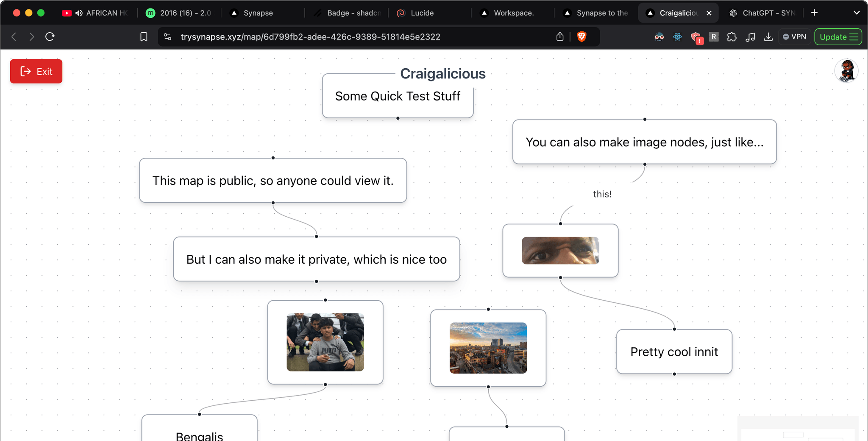Click the URL address field
Viewport: 868px width, 441px height.
tap(310, 37)
